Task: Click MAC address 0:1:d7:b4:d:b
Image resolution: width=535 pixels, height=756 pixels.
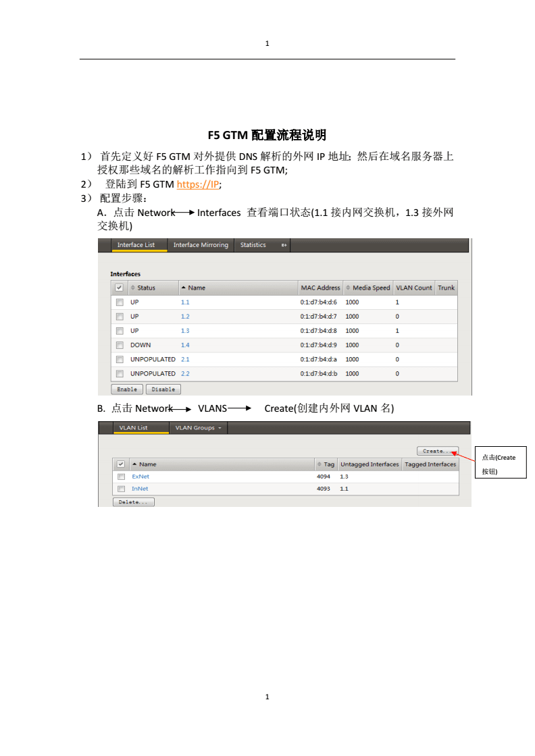Action: 318,374
